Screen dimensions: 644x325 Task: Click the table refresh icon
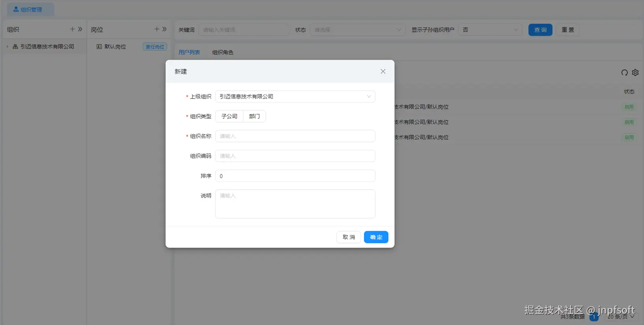[624, 73]
